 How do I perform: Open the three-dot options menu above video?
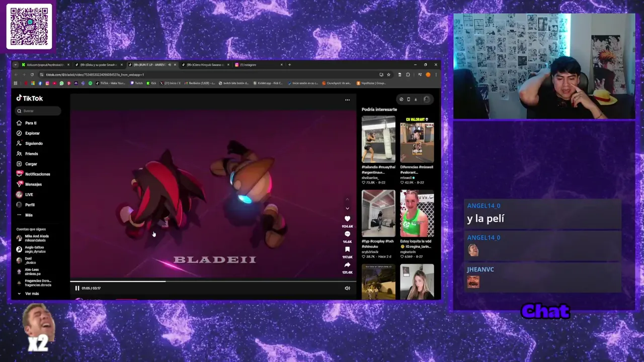(x=347, y=100)
